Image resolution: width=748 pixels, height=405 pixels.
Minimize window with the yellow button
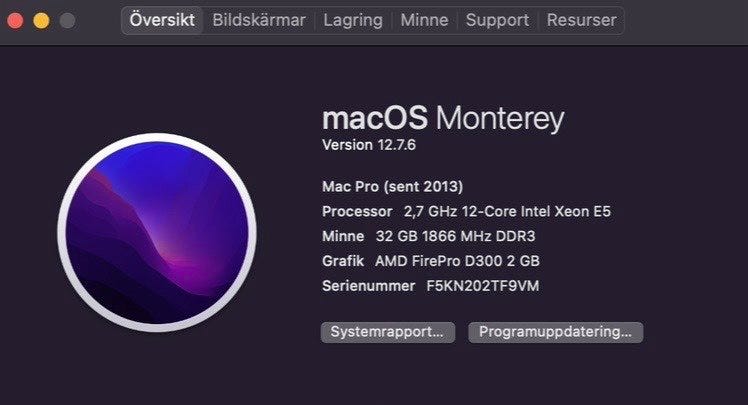[41, 20]
